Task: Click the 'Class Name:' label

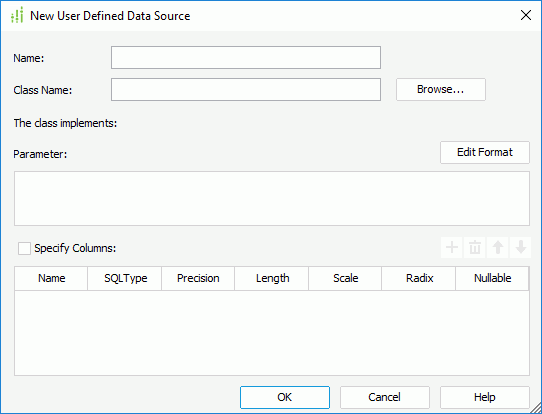Action: [43, 90]
